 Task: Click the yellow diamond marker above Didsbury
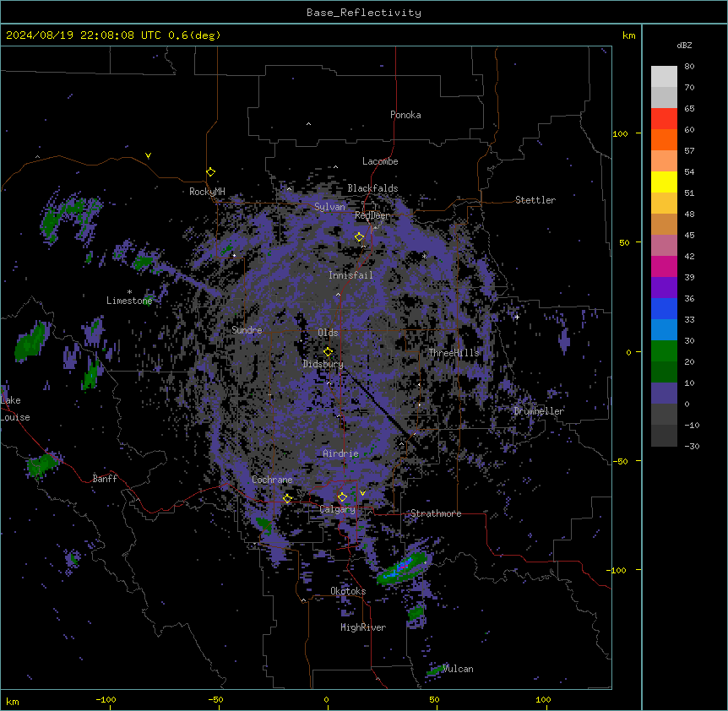328,352
